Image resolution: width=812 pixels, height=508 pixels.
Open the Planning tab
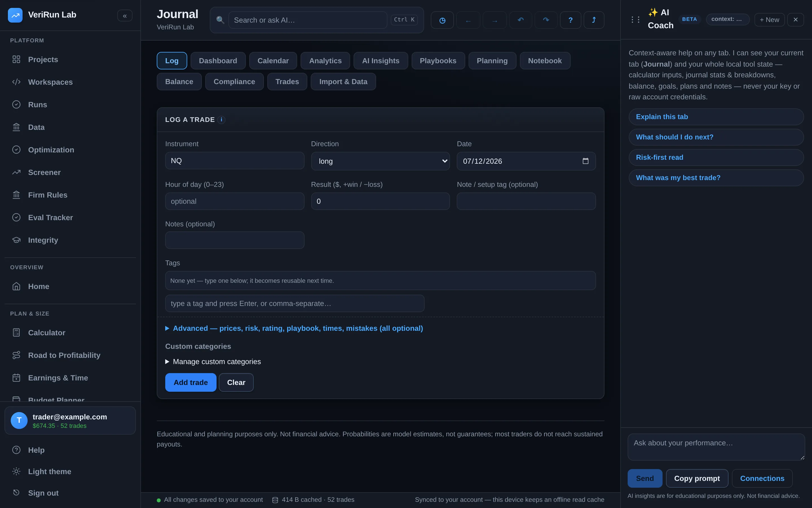pyautogui.click(x=492, y=61)
